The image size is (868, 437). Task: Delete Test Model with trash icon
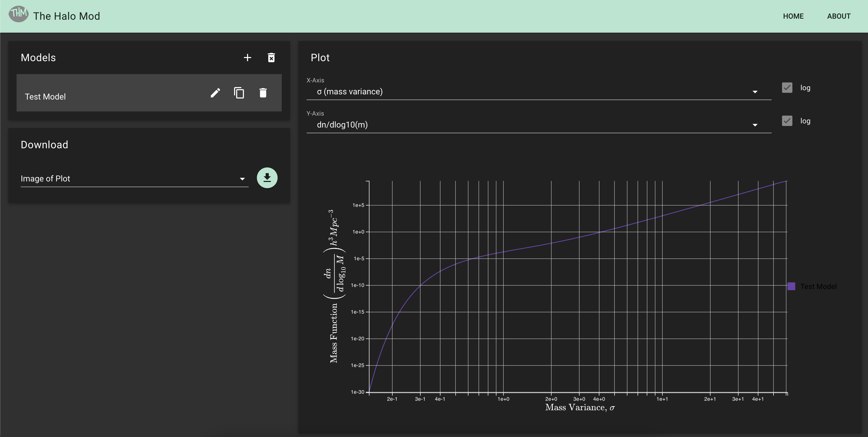[x=263, y=93]
